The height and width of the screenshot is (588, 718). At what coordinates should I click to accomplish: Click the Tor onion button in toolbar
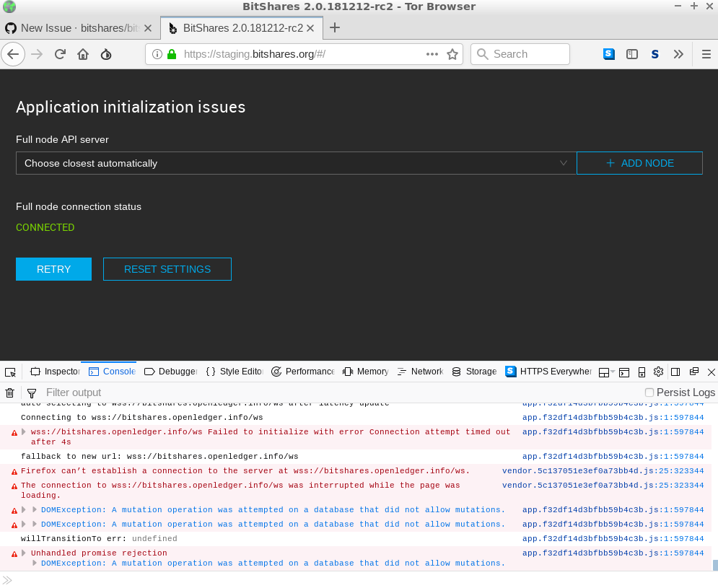click(106, 55)
